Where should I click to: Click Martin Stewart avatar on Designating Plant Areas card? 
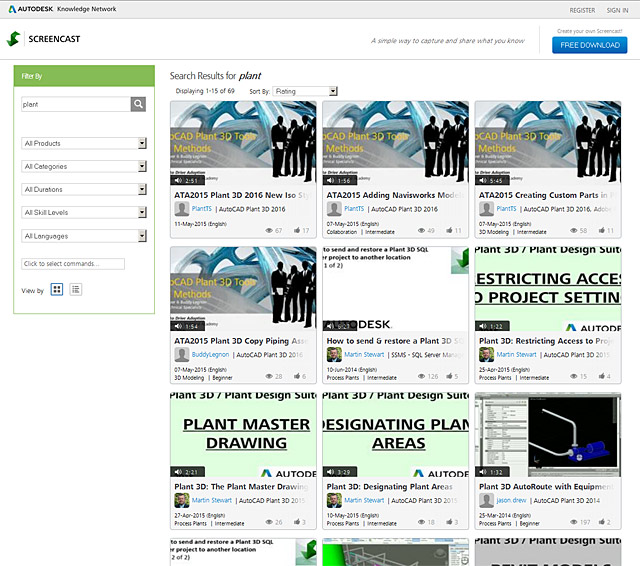click(x=334, y=500)
